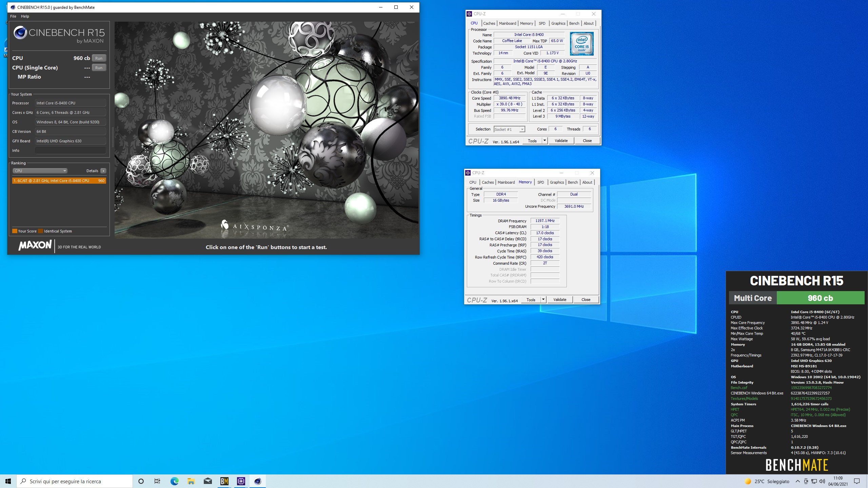Open the Socket #1 selection dropdown
Viewport: 868px width, 488px height.
(509, 129)
